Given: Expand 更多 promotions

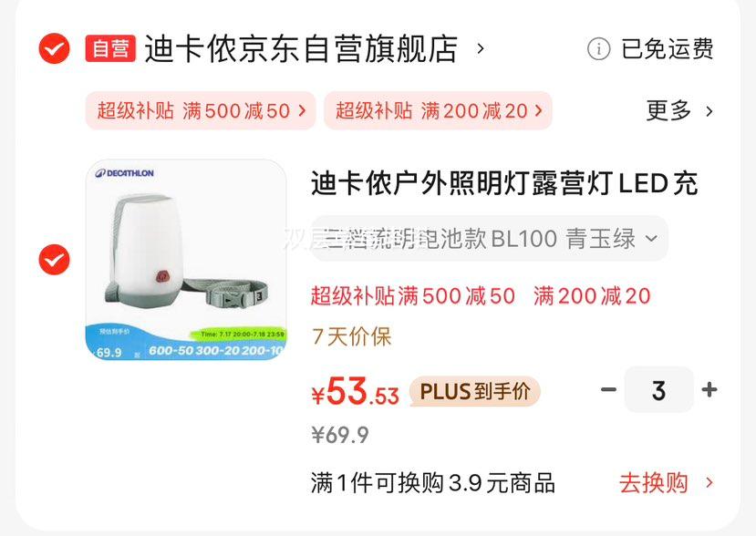Looking at the screenshot, I should click(678, 110).
